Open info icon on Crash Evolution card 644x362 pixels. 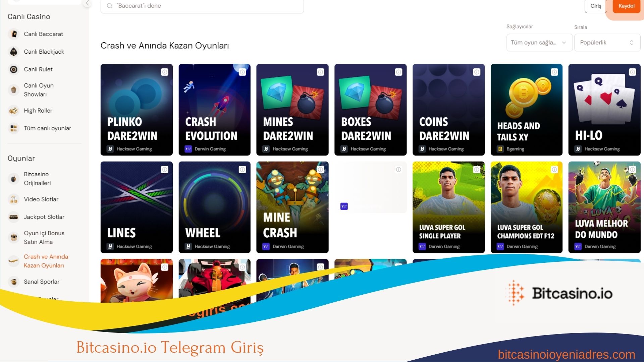[x=243, y=72]
